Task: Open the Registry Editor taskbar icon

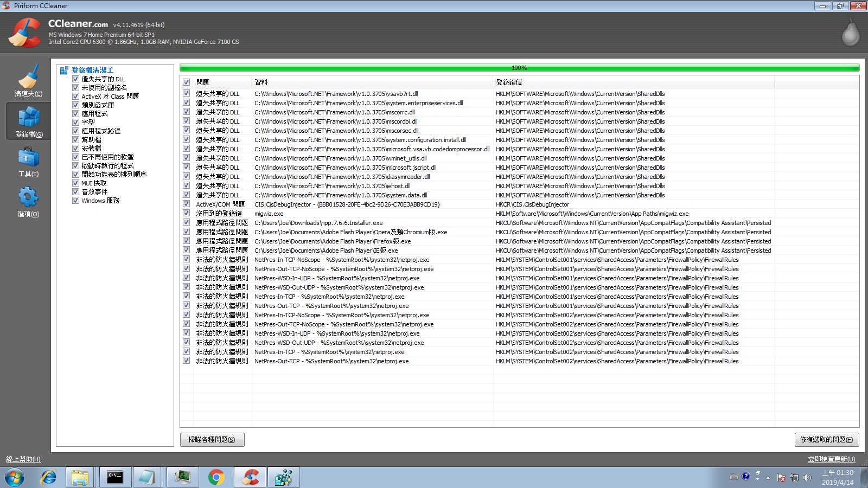Action: (283, 478)
